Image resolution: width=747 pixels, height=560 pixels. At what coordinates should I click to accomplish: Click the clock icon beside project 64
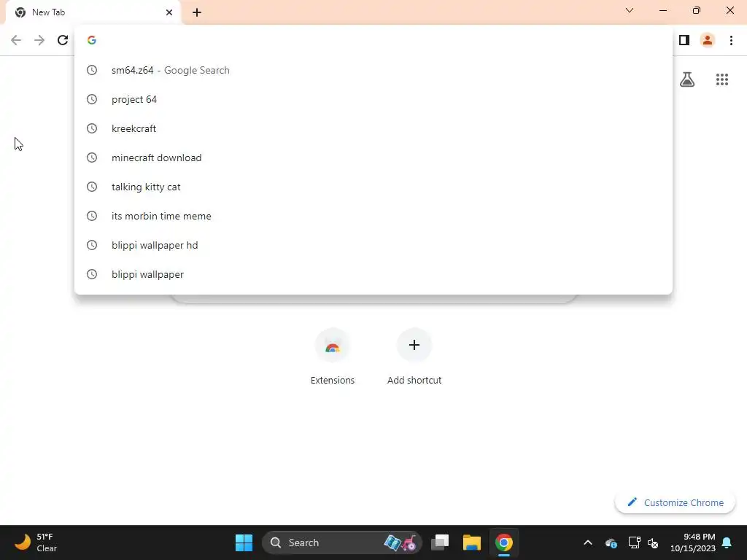(x=92, y=99)
